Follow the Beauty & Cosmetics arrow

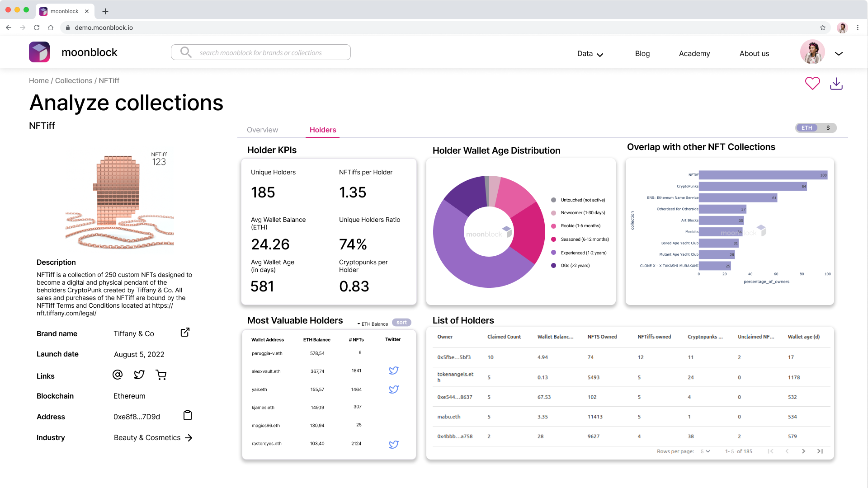[x=189, y=438]
